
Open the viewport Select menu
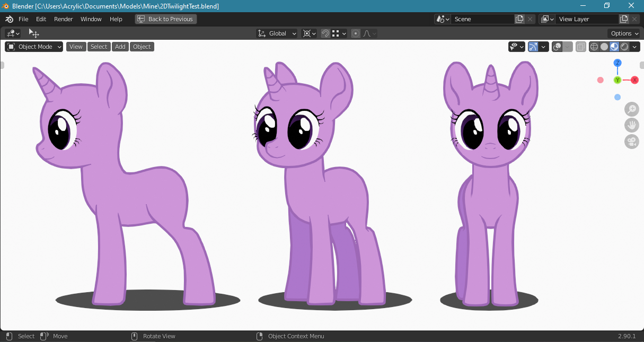[99, 47]
